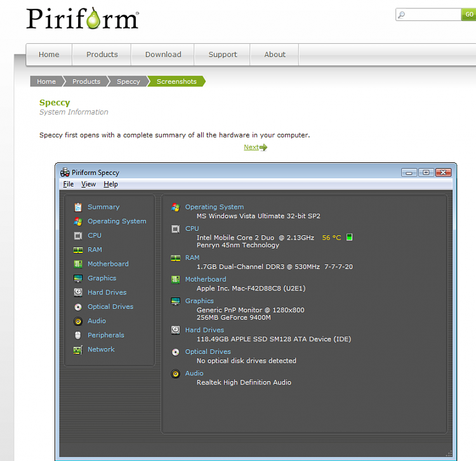Open the Download navigation tab
This screenshot has height=461, width=476.
[163, 55]
